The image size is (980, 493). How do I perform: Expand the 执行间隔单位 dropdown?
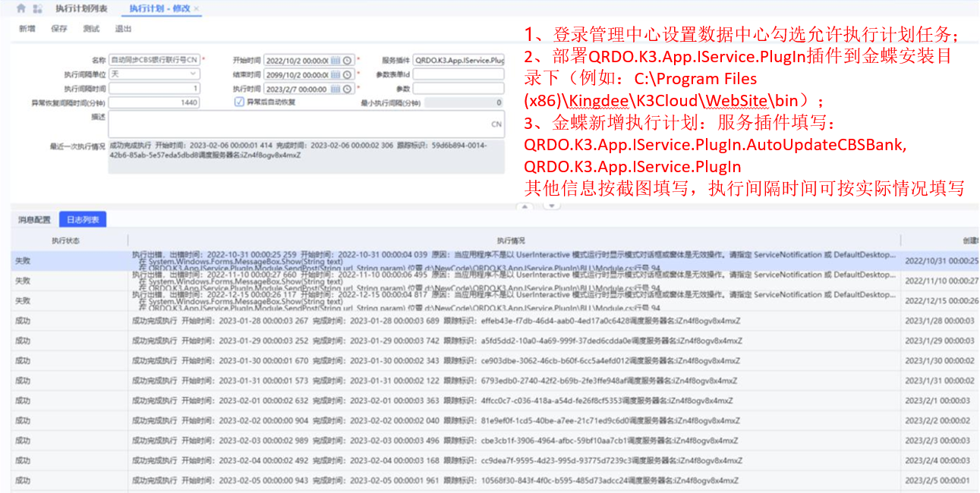pos(193,74)
